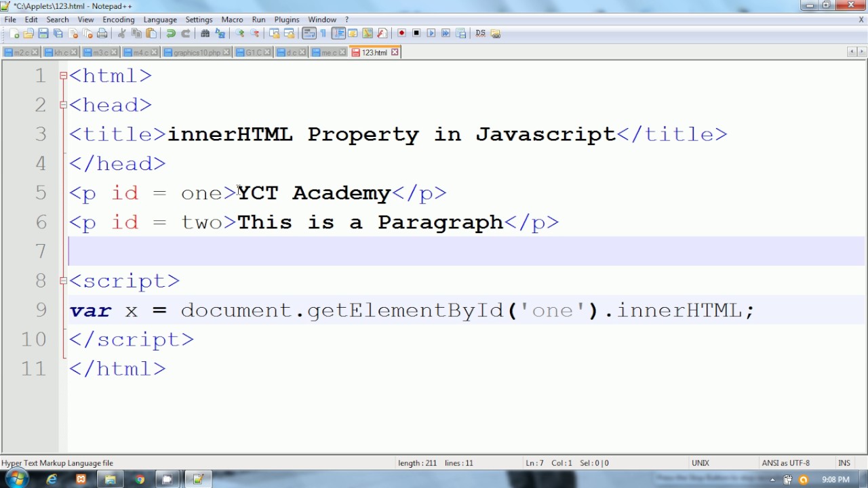Place cursor on empty line 7
This screenshot has width=868, height=488.
467,251
